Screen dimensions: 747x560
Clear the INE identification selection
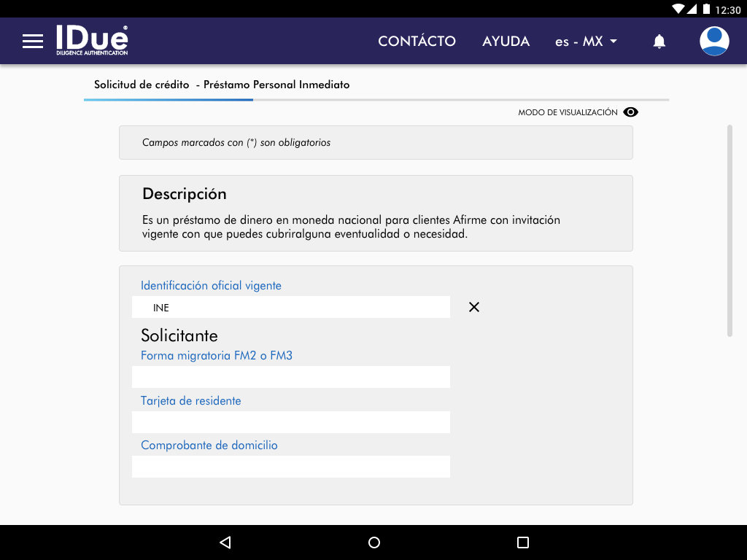click(474, 307)
